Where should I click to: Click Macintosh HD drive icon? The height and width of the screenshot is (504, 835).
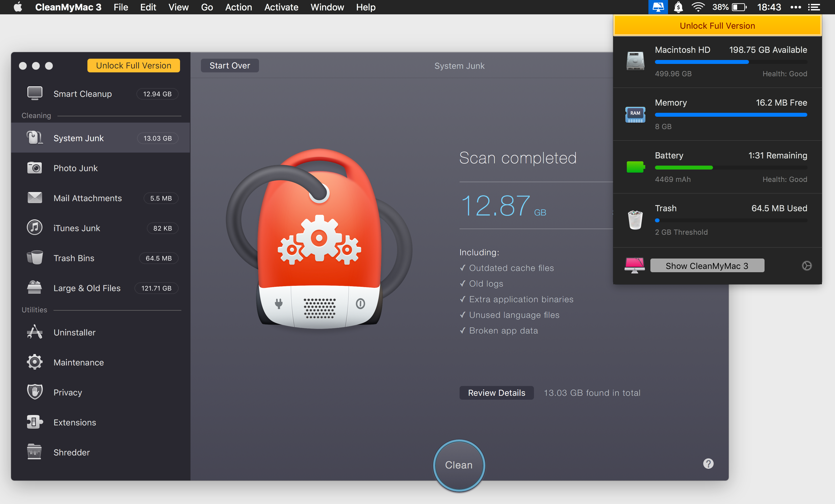click(x=635, y=61)
